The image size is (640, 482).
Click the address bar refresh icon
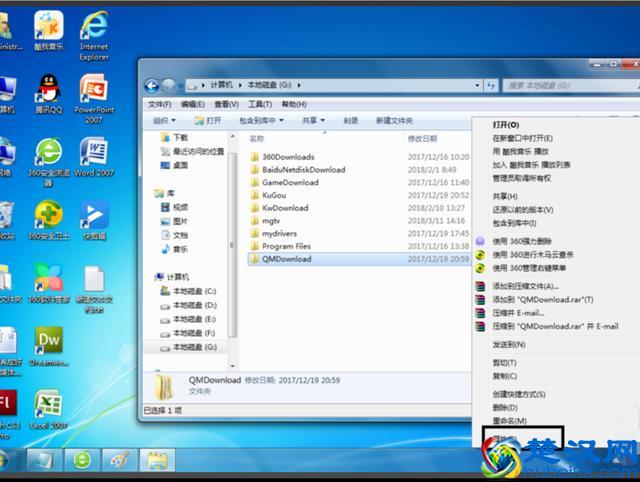click(491, 85)
